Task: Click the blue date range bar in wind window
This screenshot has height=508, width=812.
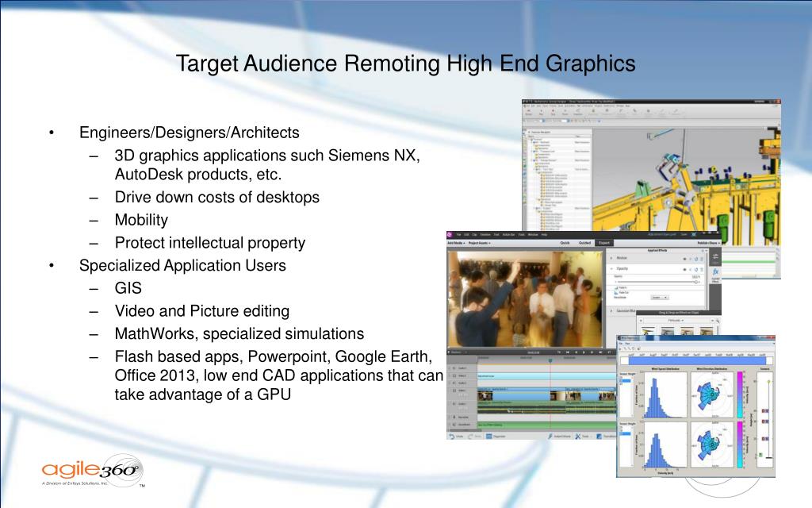Action: 696,360
